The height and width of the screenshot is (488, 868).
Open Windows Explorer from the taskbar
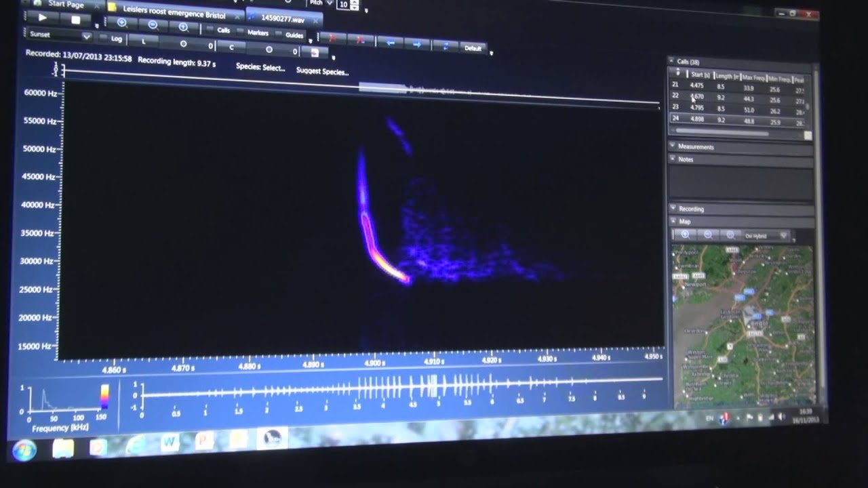point(63,448)
